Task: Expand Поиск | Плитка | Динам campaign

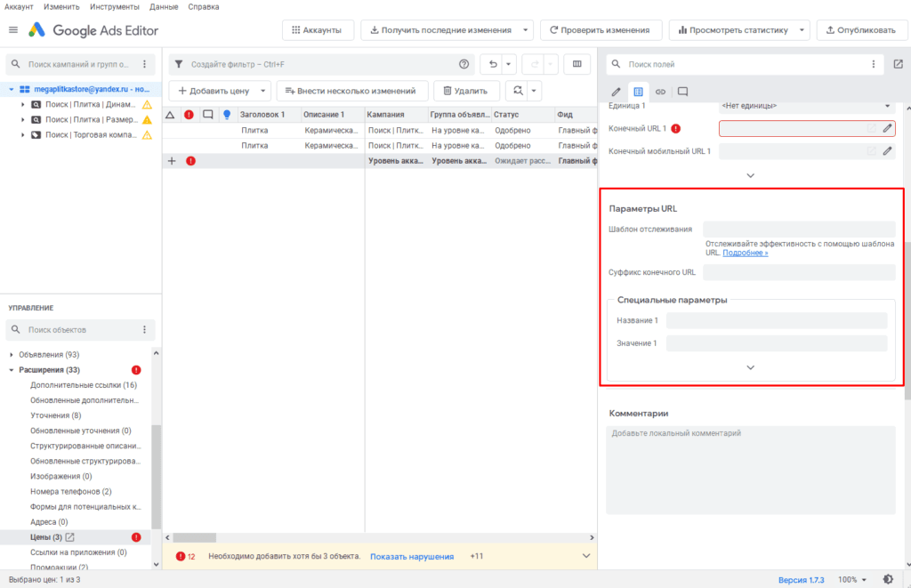Action: coord(22,105)
